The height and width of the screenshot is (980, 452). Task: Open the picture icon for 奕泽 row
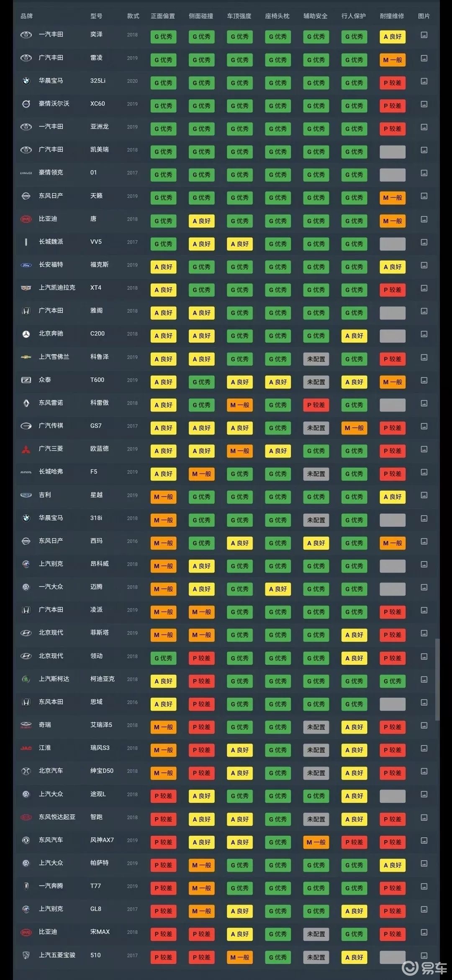click(424, 35)
